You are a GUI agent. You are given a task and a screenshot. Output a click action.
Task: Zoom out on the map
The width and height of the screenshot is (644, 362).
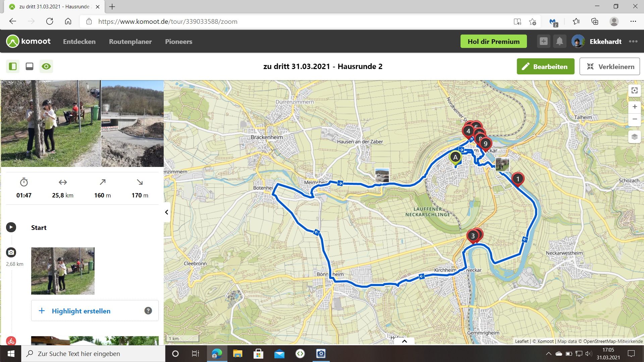click(634, 119)
